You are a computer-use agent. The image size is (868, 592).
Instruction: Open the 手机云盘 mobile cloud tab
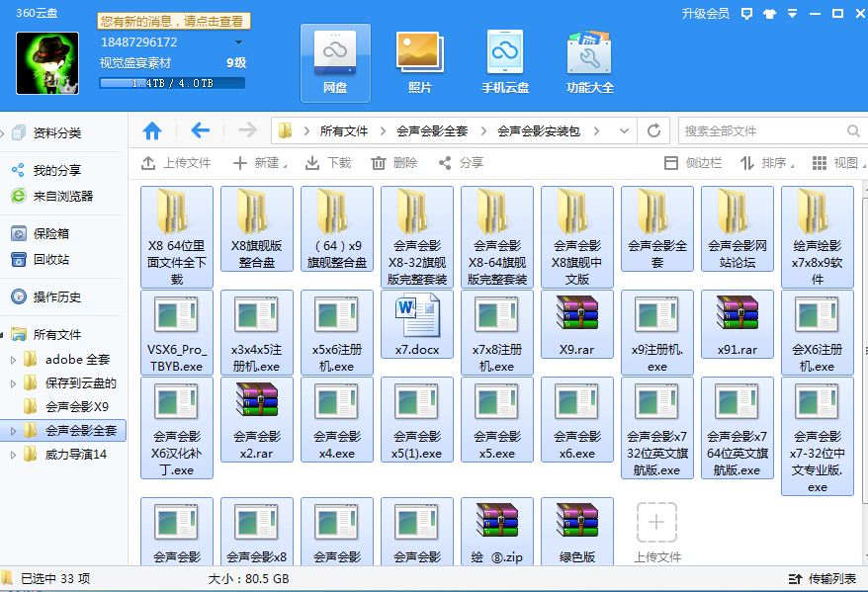505,62
